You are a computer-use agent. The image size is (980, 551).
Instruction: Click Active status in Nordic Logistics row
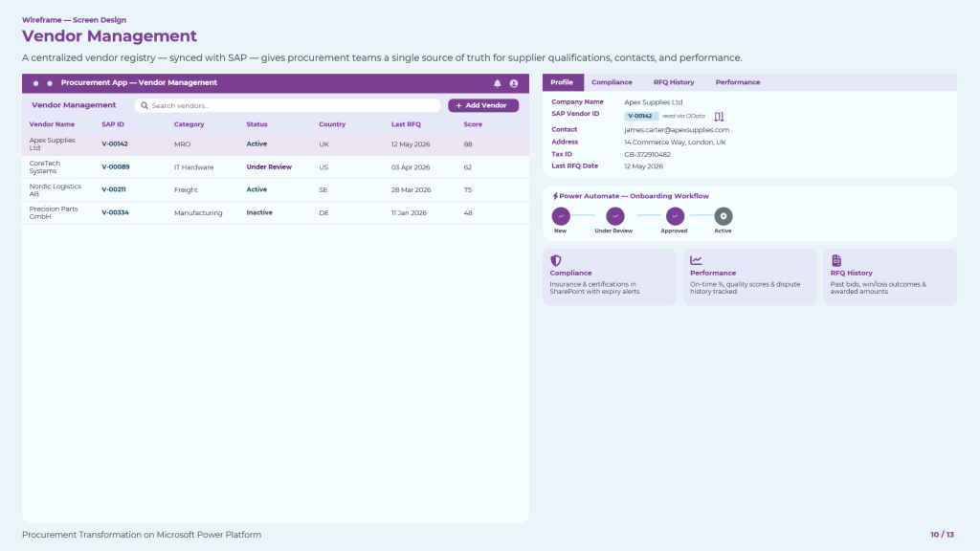pyautogui.click(x=256, y=190)
